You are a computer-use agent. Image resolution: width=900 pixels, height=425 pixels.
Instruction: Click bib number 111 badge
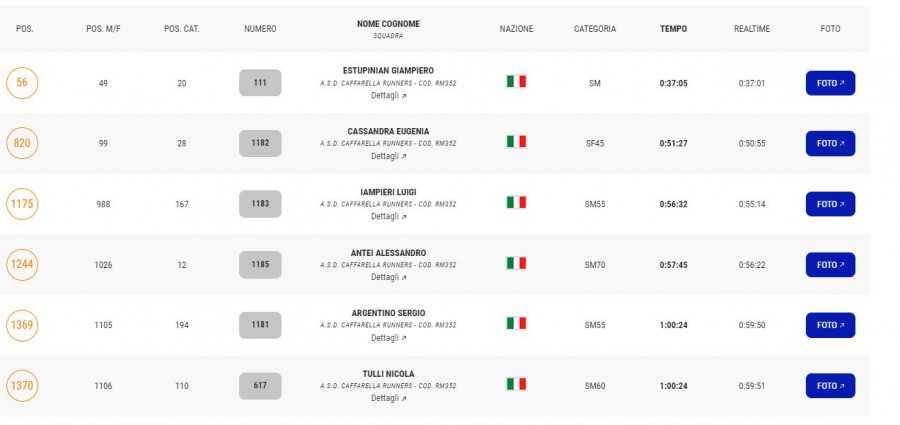260,83
